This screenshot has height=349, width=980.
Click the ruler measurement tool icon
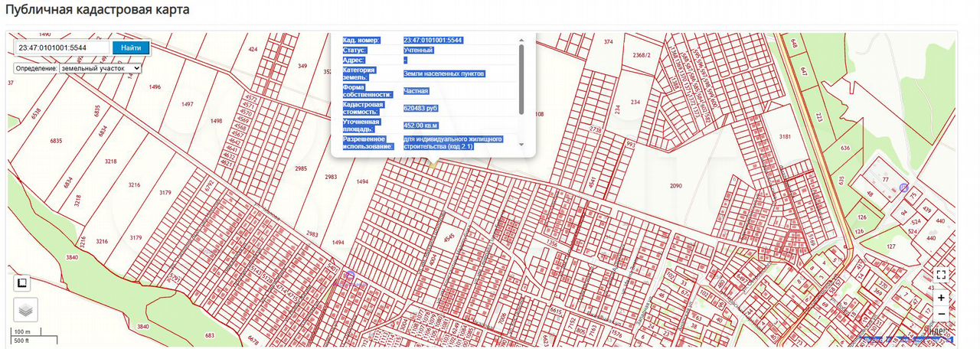[x=22, y=283]
